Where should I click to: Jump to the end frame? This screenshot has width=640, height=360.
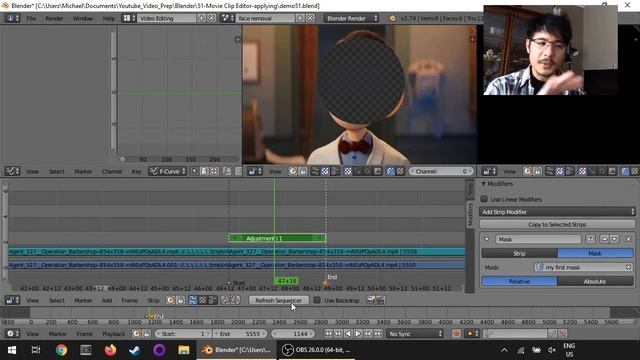point(378,334)
